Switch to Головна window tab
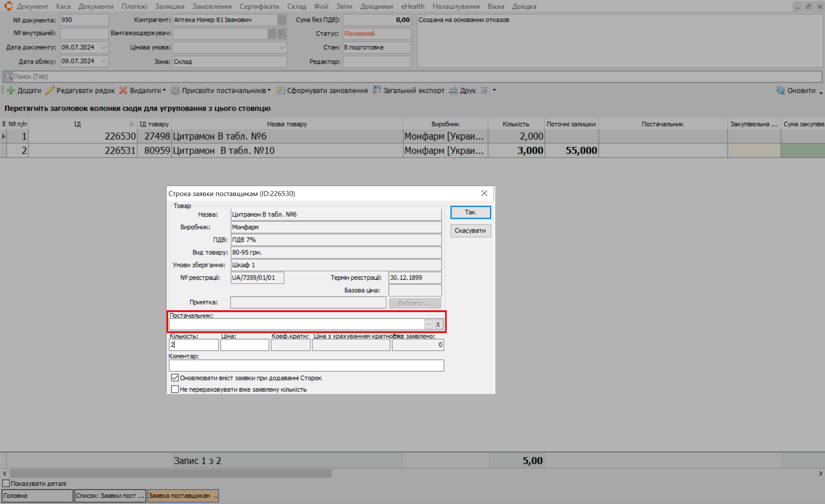Screen dimensions: 825x504 pyautogui.click(x=37, y=496)
